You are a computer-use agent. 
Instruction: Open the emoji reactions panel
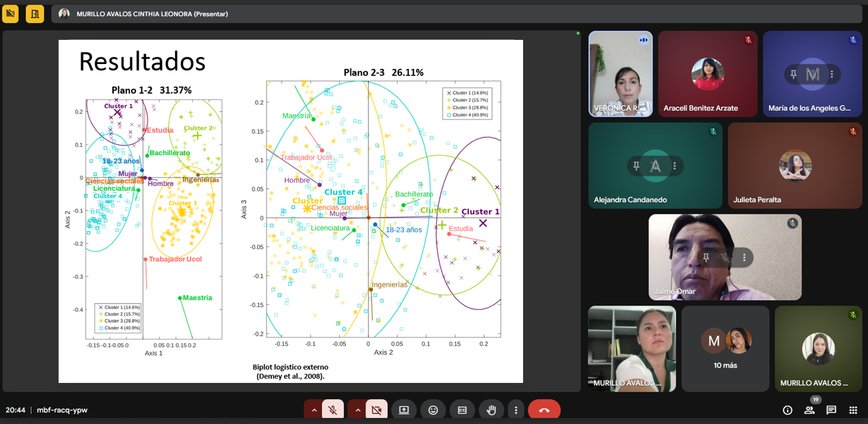(433, 410)
